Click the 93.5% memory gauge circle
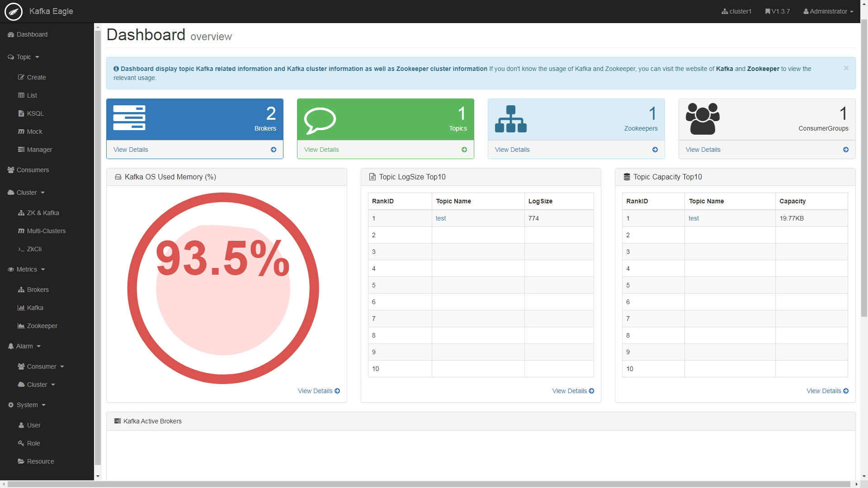Image resolution: width=868 pixels, height=488 pixels. coord(223,288)
